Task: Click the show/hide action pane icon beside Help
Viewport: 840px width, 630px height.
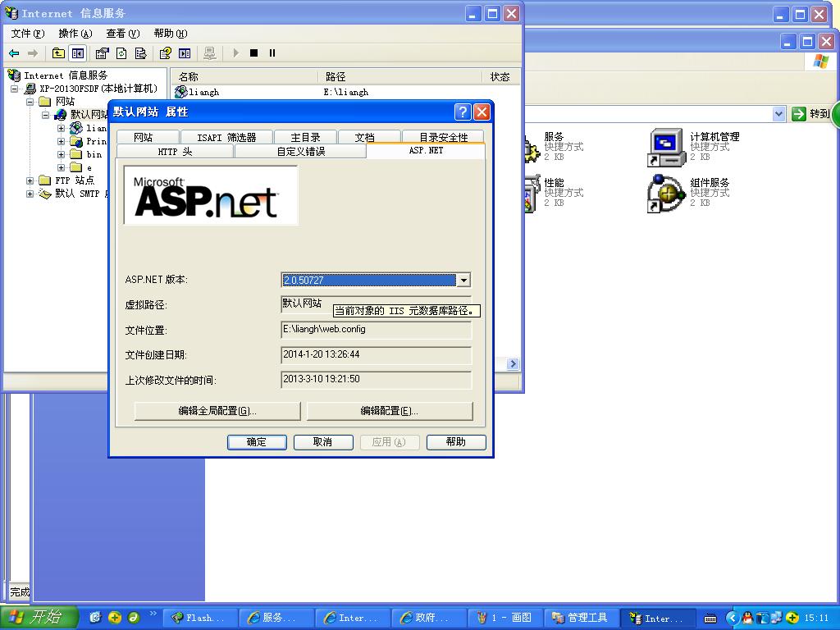Action: tap(185, 53)
